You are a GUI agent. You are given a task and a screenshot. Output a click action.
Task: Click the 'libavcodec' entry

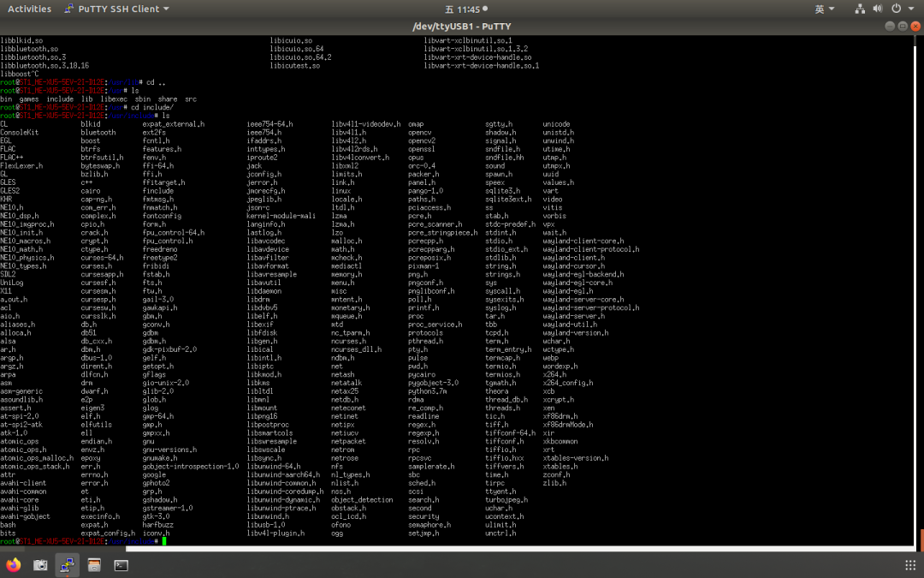266,241
